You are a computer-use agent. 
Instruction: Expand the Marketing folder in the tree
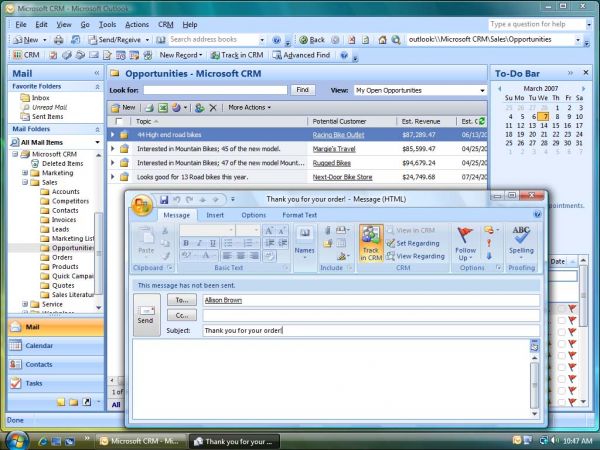click(x=25, y=172)
